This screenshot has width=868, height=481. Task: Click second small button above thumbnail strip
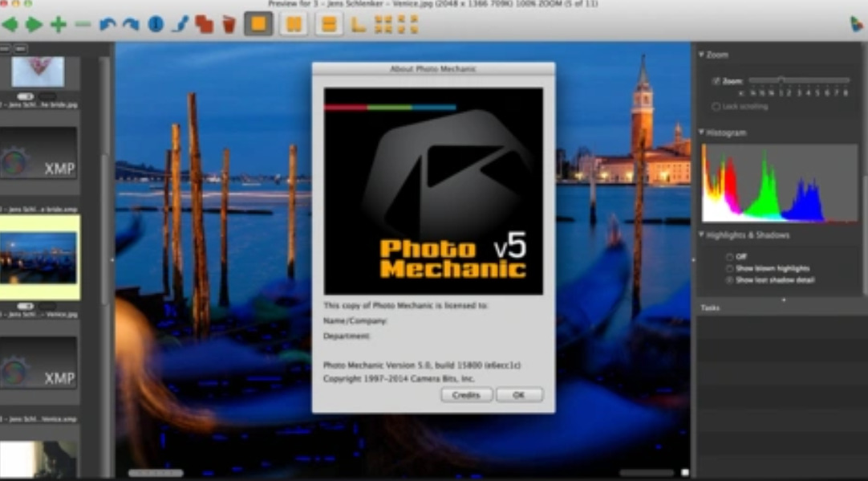click(21, 49)
